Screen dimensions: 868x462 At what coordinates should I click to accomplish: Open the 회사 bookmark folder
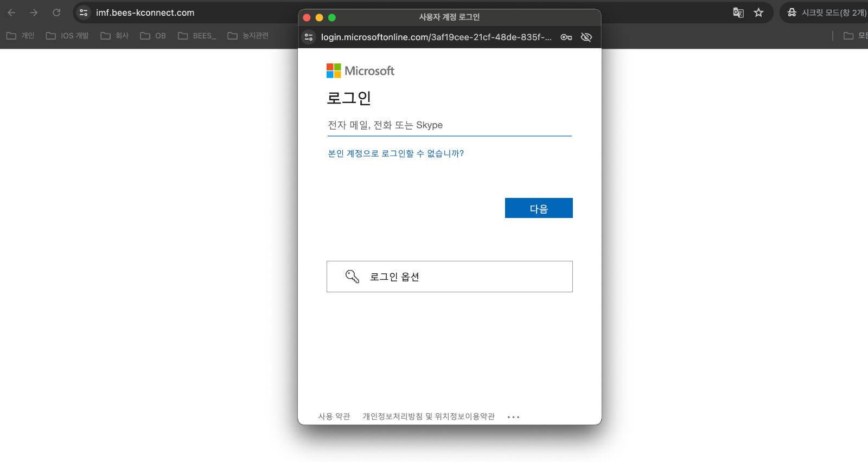[114, 36]
